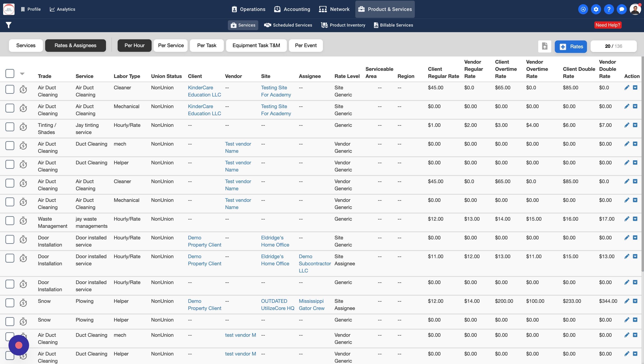
Task: Switch to the Per Service tab
Action: click(171, 46)
